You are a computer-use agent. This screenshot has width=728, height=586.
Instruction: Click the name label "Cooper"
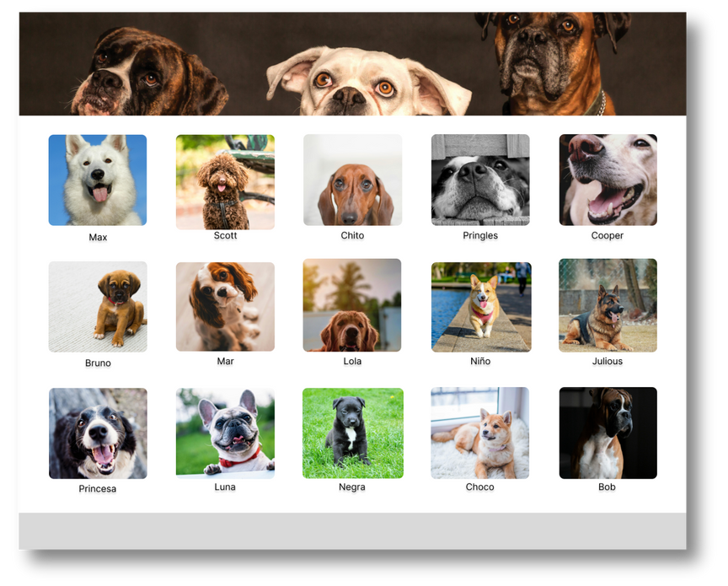[608, 235]
